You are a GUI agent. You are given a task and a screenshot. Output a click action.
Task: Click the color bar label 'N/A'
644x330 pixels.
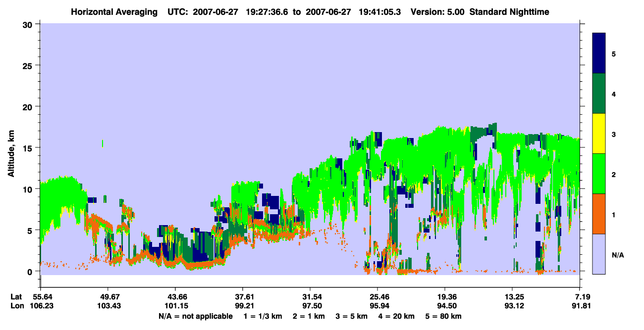pyautogui.click(x=618, y=255)
